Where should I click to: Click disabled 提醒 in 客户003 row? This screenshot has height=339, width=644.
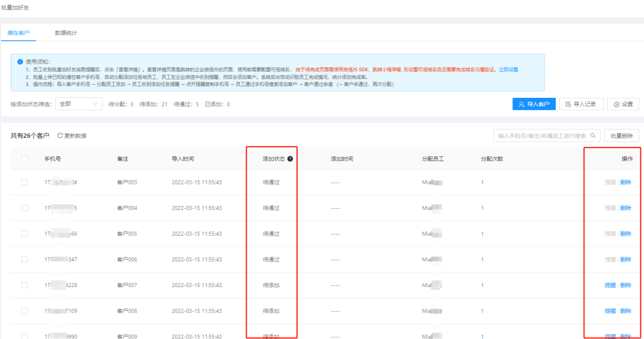[610, 183]
